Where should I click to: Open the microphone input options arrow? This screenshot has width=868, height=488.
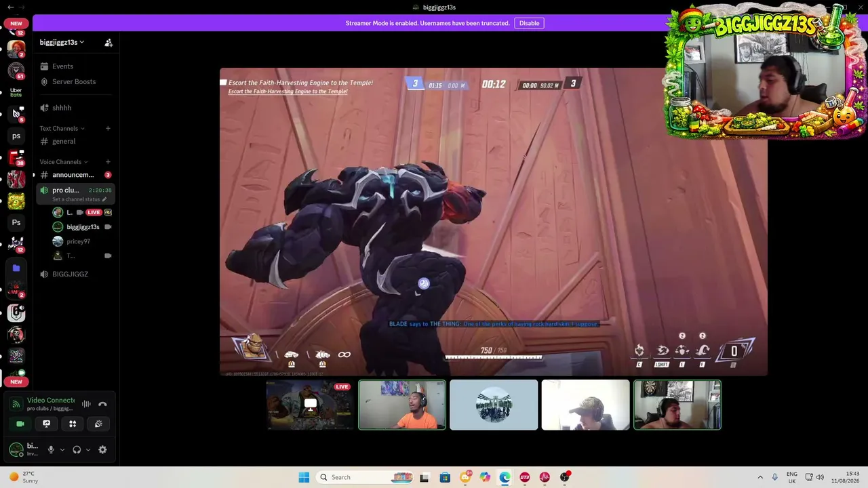coord(62,449)
